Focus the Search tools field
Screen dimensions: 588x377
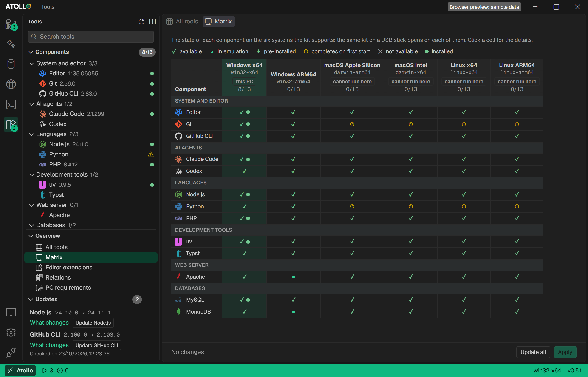(91, 37)
